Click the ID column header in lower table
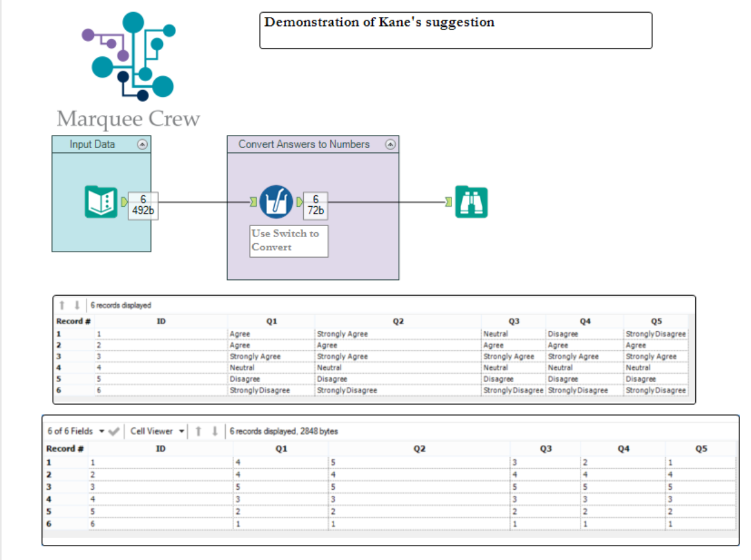 tap(161, 449)
